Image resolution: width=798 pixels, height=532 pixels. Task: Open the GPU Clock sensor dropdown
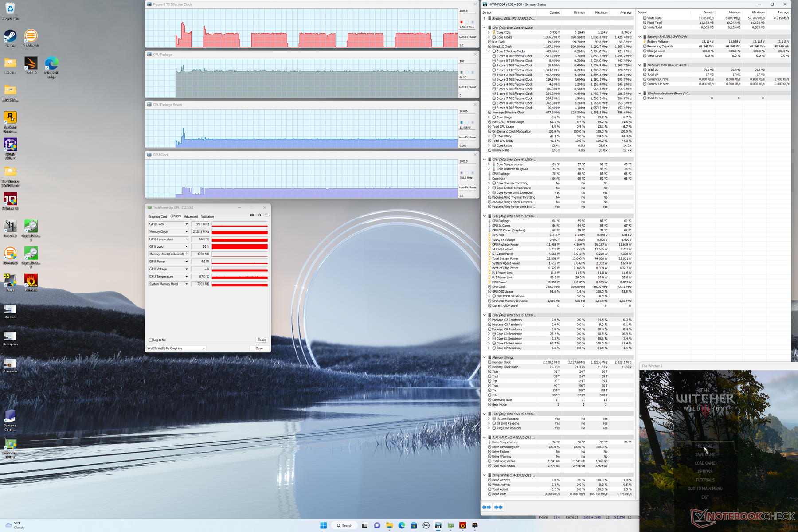tap(186, 224)
